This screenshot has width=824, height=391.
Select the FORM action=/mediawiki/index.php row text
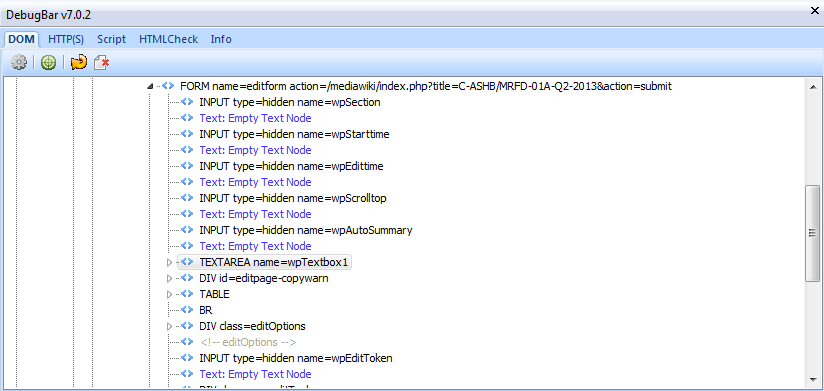tap(426, 86)
